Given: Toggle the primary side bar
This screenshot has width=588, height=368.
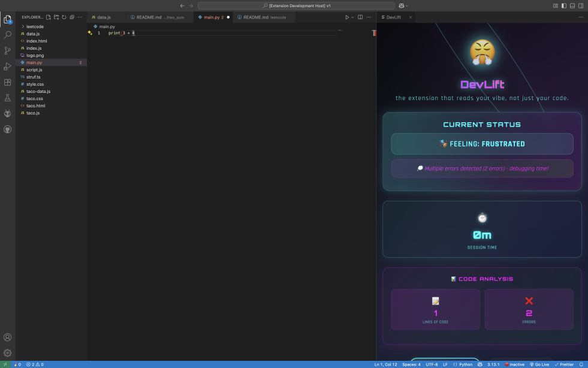Looking at the screenshot, I should [564, 5].
